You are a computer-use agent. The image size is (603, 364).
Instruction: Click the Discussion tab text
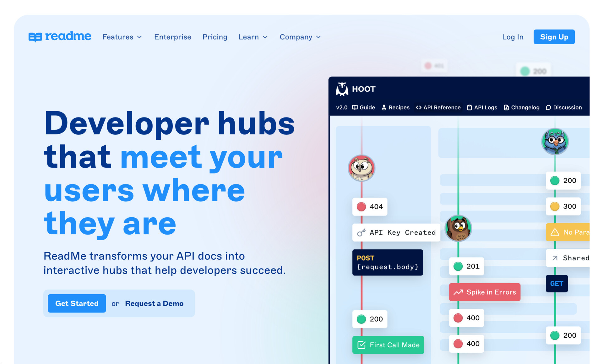[x=568, y=107]
